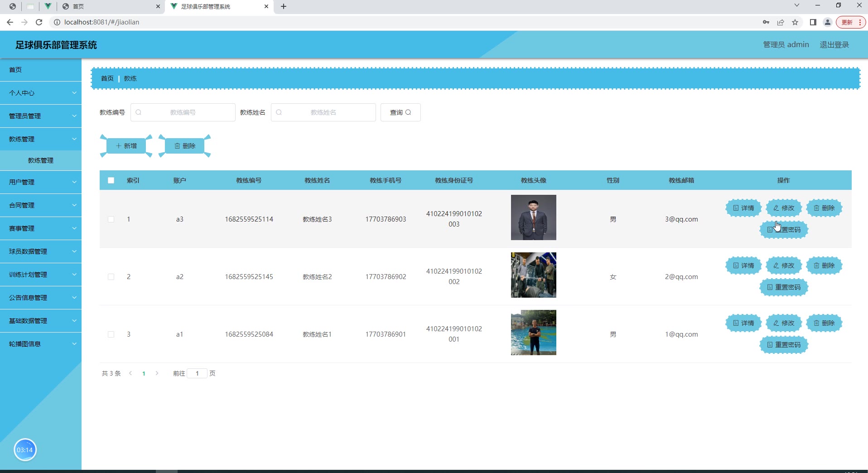Click 退出登录 to log out
The height and width of the screenshot is (473, 868).
[x=834, y=44]
